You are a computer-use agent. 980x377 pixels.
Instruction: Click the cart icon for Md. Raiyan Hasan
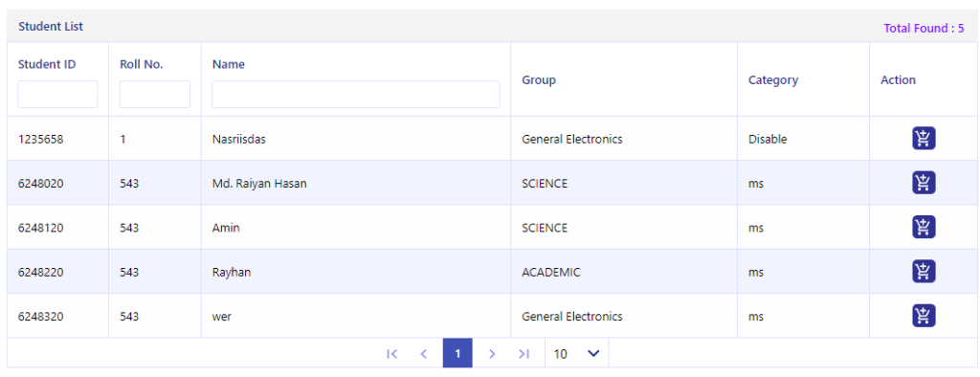924,183
